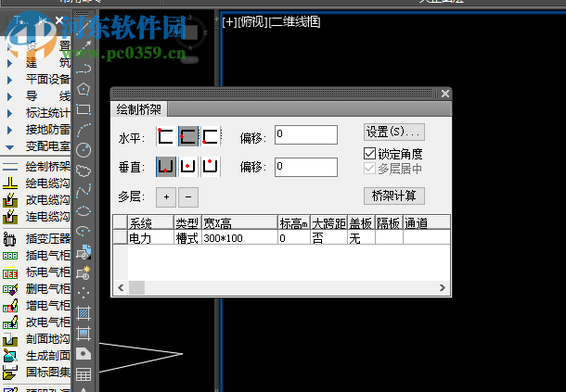Select the Construction Line tool
The width and height of the screenshot is (566, 392).
[84, 48]
